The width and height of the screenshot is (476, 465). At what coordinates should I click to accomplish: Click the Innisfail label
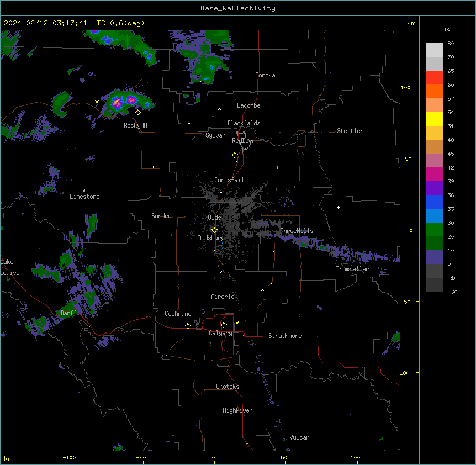[229, 180]
